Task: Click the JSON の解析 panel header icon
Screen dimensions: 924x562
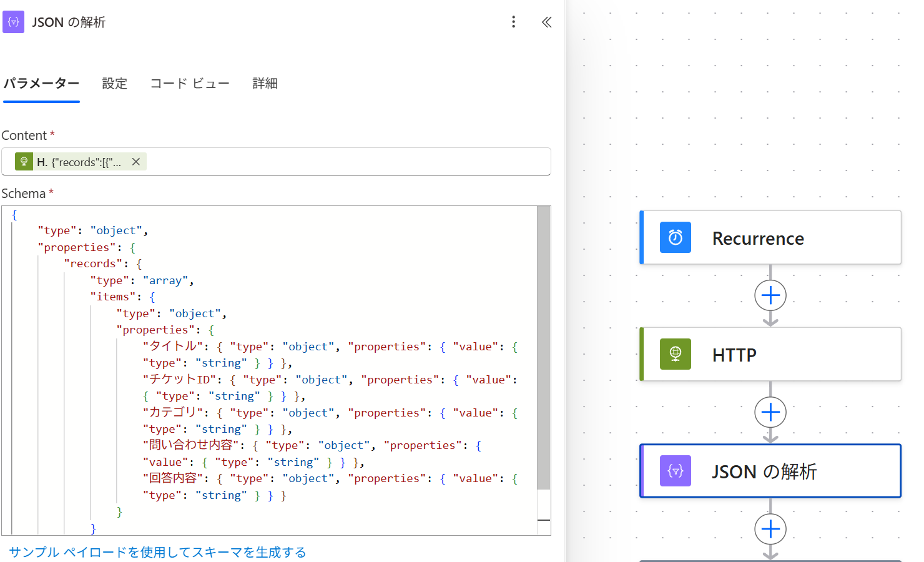Action: (x=13, y=22)
